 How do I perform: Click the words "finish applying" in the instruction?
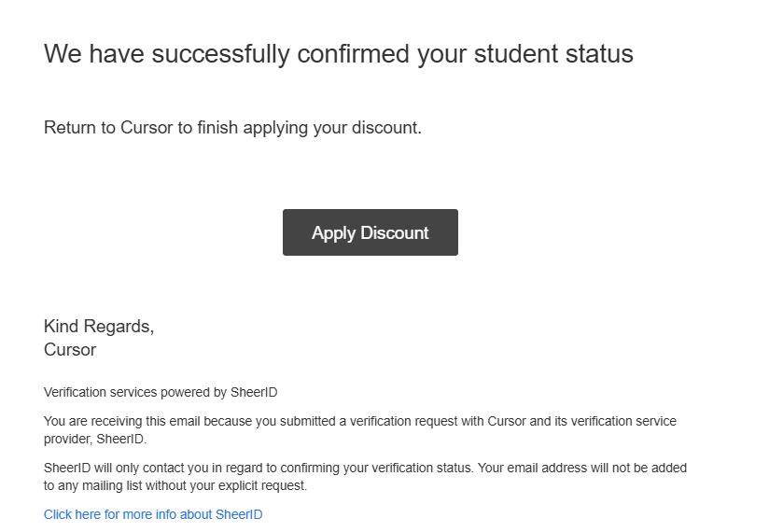(x=253, y=128)
